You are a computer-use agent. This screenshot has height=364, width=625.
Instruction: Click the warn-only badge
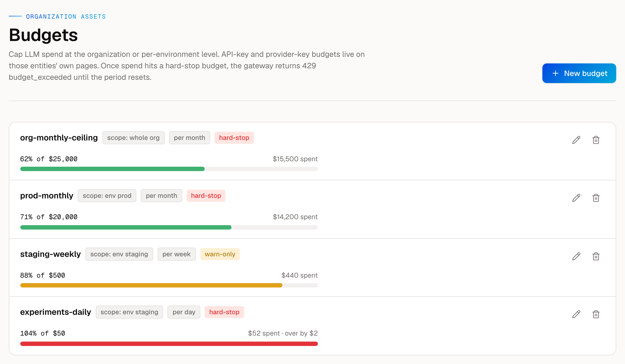[220, 254]
